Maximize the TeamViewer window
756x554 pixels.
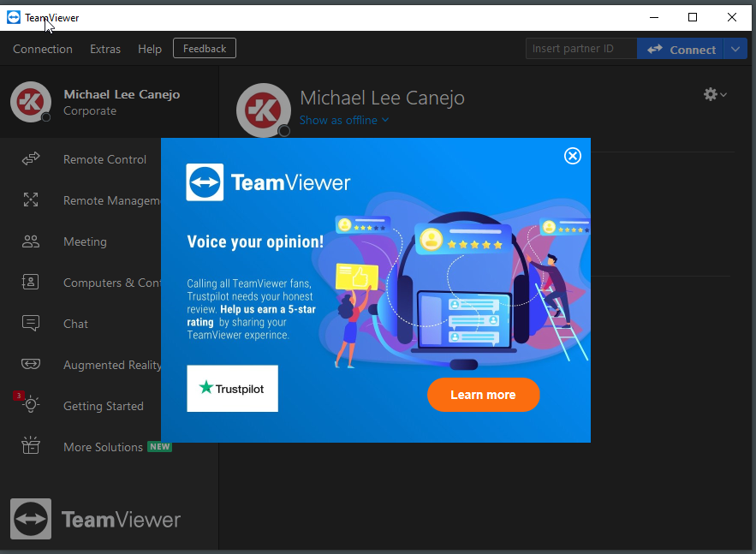click(693, 17)
